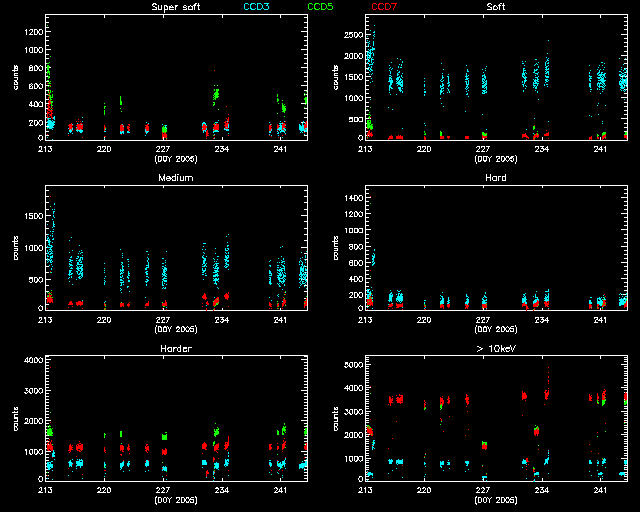Click the red CCD7 legend label
The height and width of the screenshot is (512, 640).
384,7
